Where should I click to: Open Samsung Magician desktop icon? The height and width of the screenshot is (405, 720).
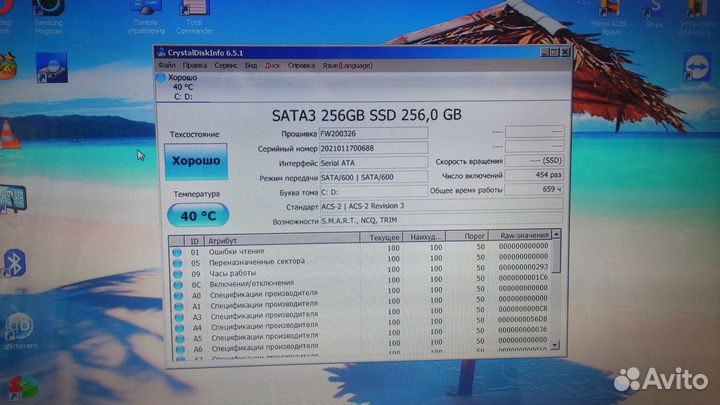click(49, 17)
